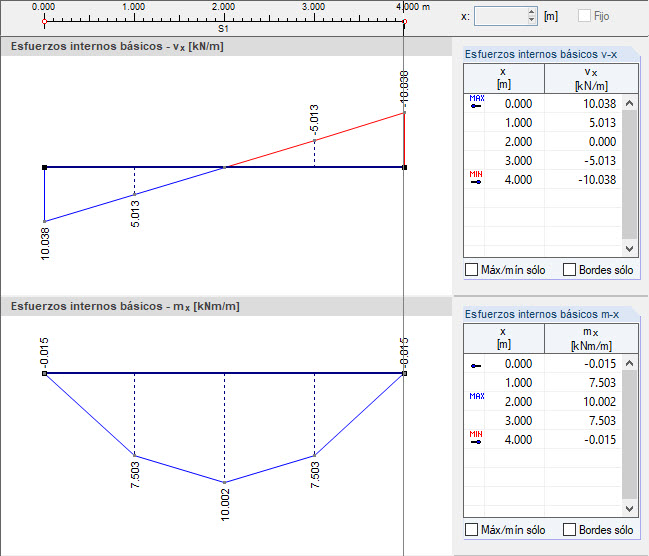Click mx [kNm/m] column header
Image resolution: width=649 pixels, height=556 pixels.
pos(591,339)
